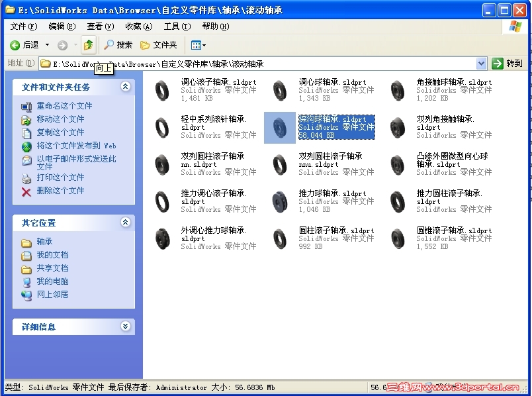Viewport: 532px width, 396px height.
Task: Open the Search (搜索) pane
Action: click(x=118, y=45)
